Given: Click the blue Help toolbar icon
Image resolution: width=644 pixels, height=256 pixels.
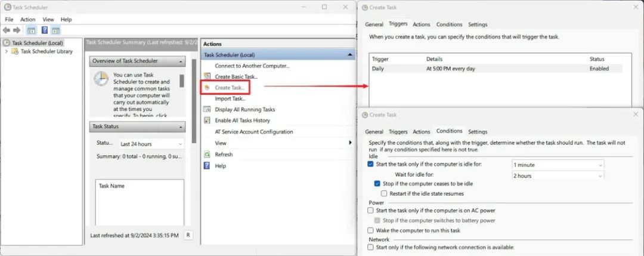Looking at the screenshot, I should (45, 30).
